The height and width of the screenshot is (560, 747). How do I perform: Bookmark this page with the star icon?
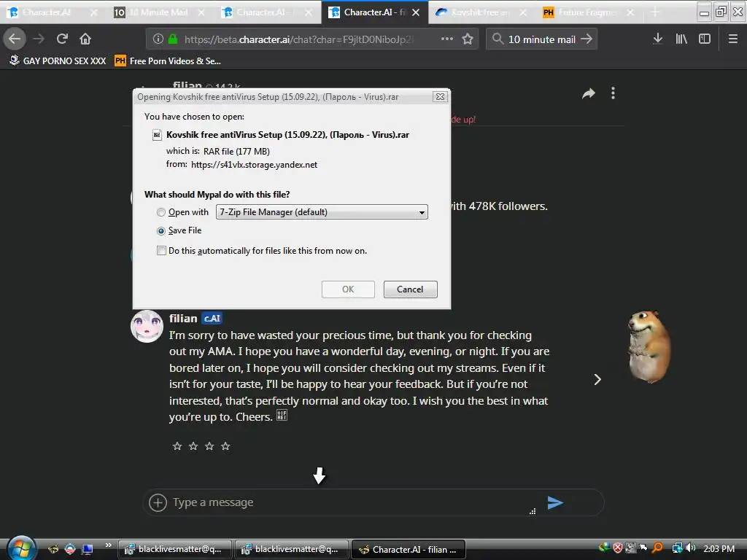pos(468,39)
